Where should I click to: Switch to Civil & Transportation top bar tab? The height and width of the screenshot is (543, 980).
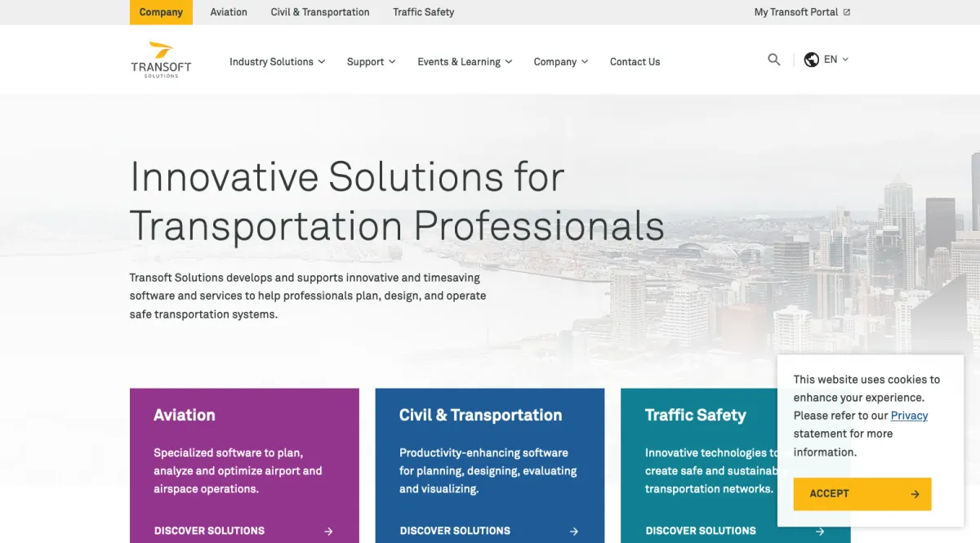(x=320, y=12)
